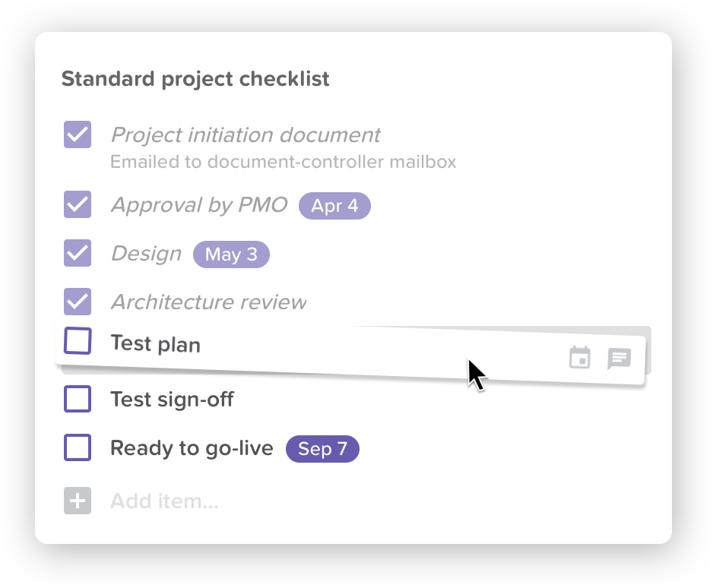Image resolution: width=713 pixels, height=588 pixels.
Task: Open the Apr 4 date badge
Action: 334,206
